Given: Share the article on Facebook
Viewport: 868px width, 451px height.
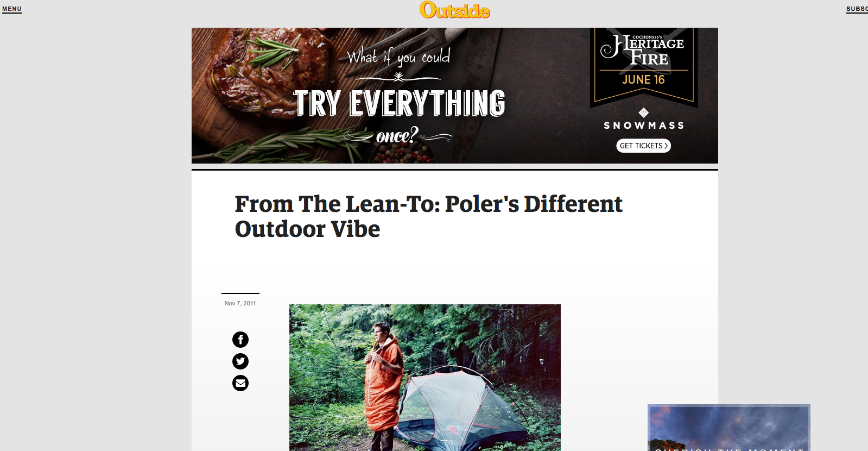Looking at the screenshot, I should (x=240, y=340).
